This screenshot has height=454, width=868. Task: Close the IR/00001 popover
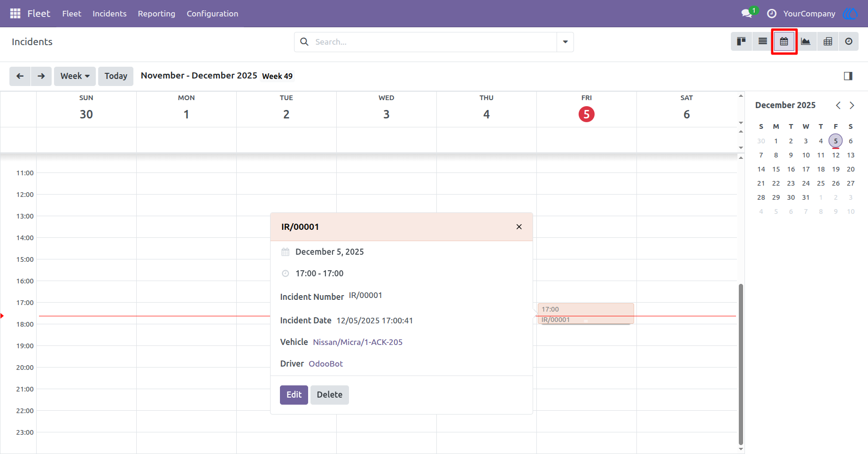(519, 227)
